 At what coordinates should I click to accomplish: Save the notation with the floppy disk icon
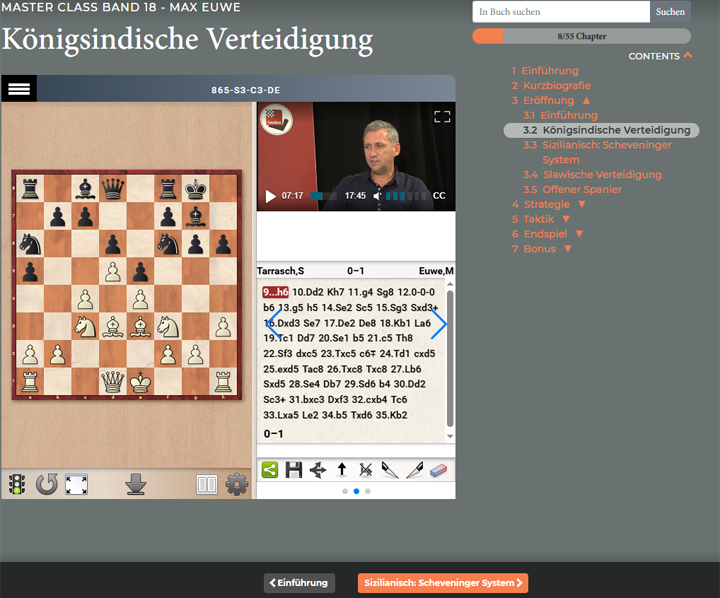point(294,469)
